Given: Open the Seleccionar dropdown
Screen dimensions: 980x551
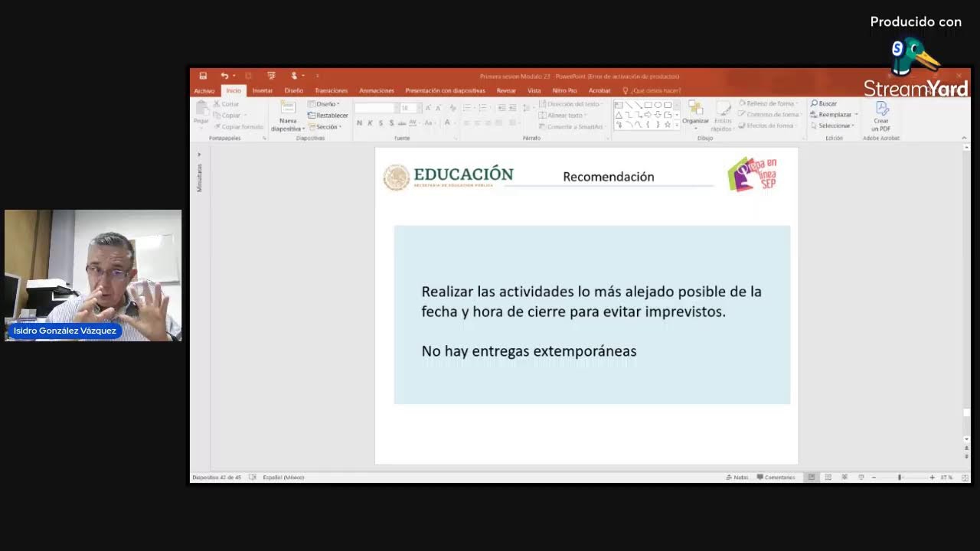Looking at the screenshot, I should [x=832, y=126].
